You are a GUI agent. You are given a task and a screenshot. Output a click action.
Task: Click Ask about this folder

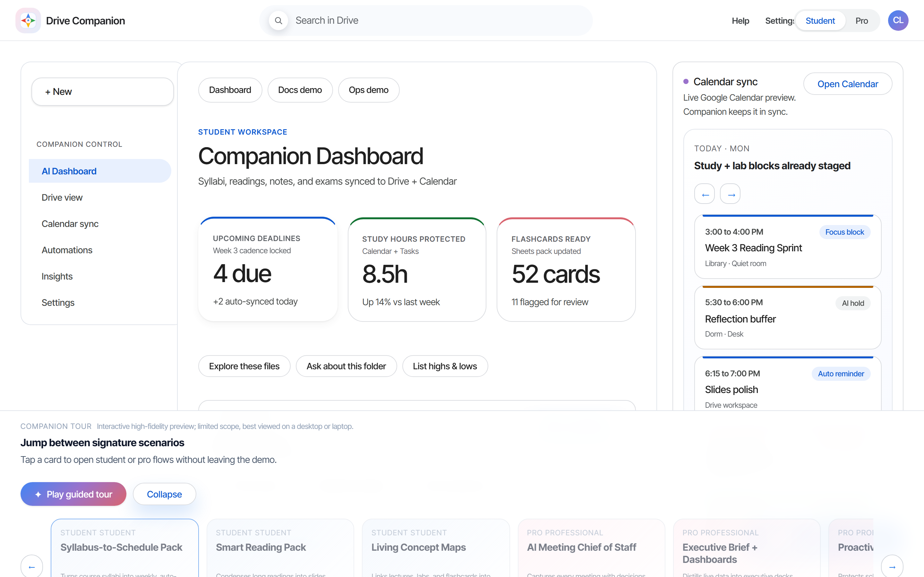(x=346, y=366)
